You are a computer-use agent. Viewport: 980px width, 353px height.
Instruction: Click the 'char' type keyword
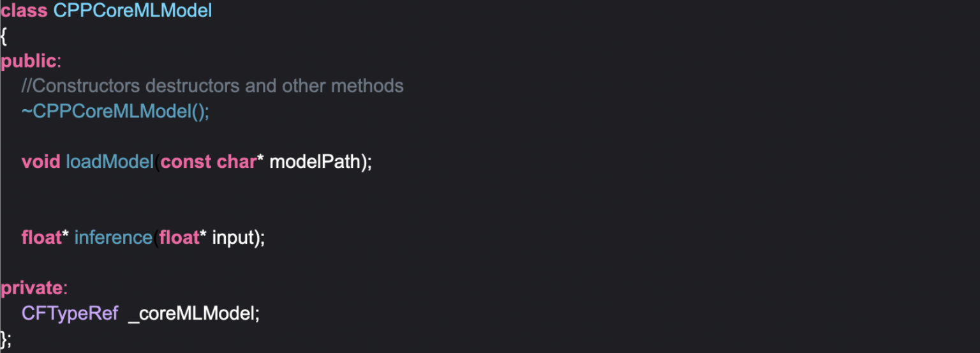pos(236,161)
